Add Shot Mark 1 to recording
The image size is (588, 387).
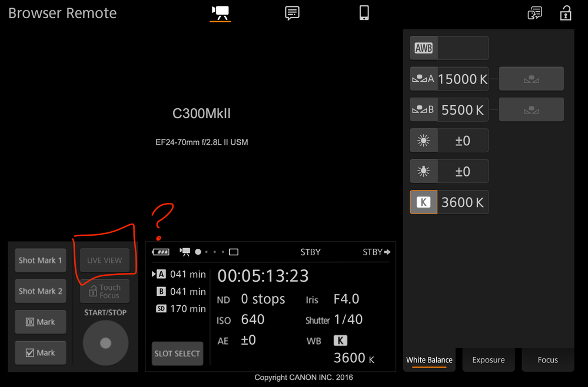tap(40, 260)
